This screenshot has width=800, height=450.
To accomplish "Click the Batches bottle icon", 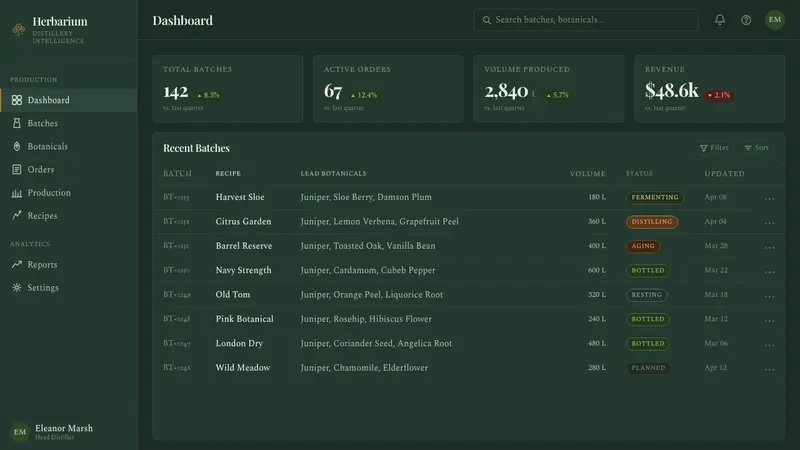I will 17,123.
